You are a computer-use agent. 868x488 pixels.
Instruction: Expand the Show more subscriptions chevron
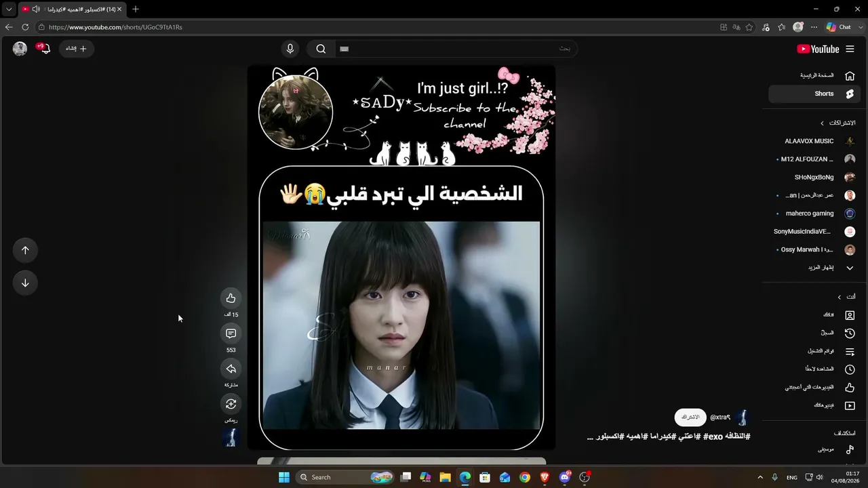point(850,268)
